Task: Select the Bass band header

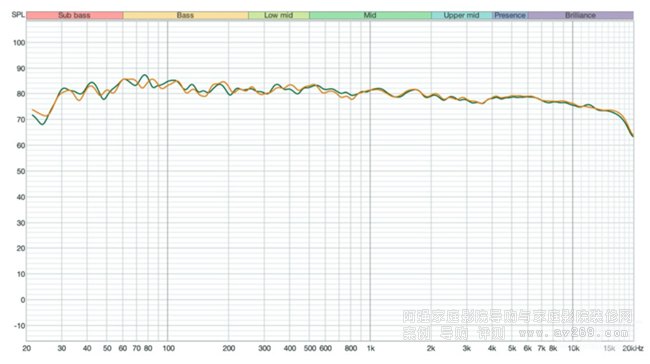Action: 185,15
